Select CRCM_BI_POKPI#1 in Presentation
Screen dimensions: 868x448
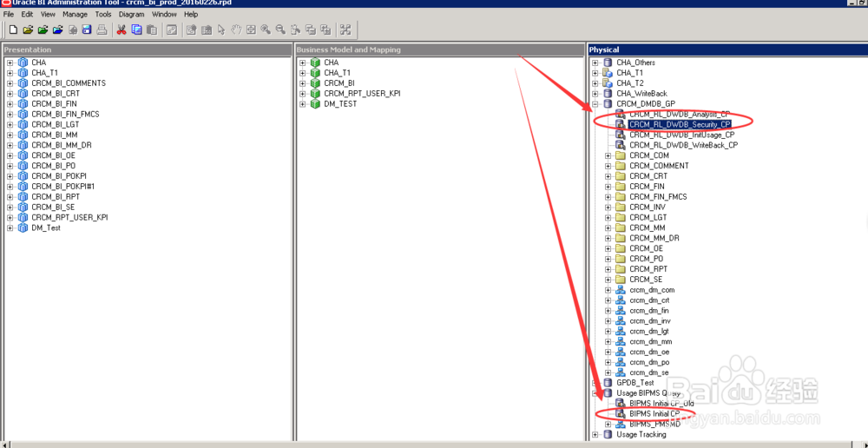(x=63, y=187)
